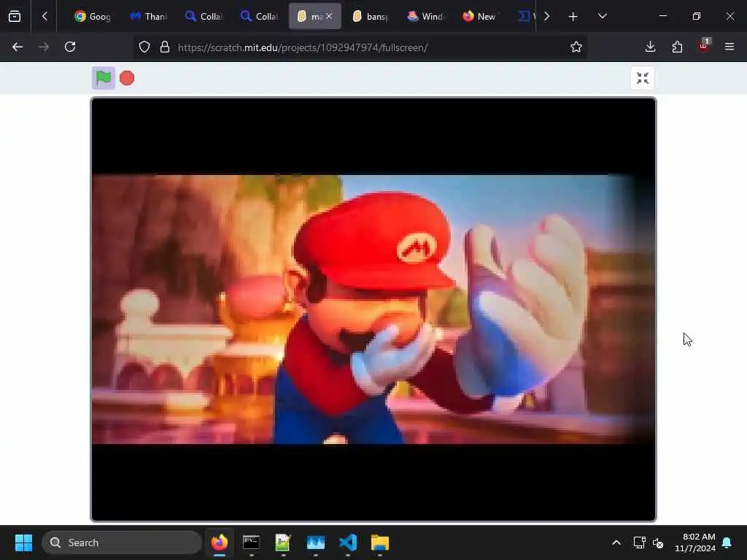This screenshot has width=747, height=560.
Task: Exit fullscreen mode with the shrink icon
Action: click(642, 78)
